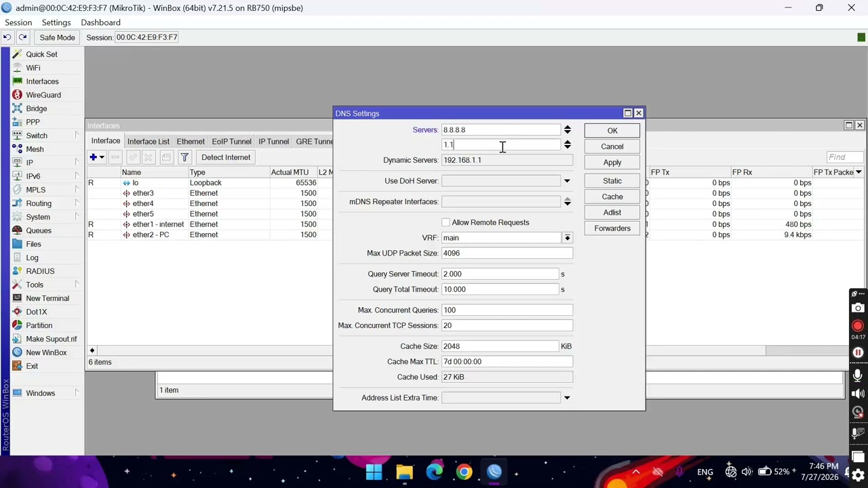Screen dimensions: 868x488
Task: Open the Dashboard menu
Action: [x=100, y=22]
